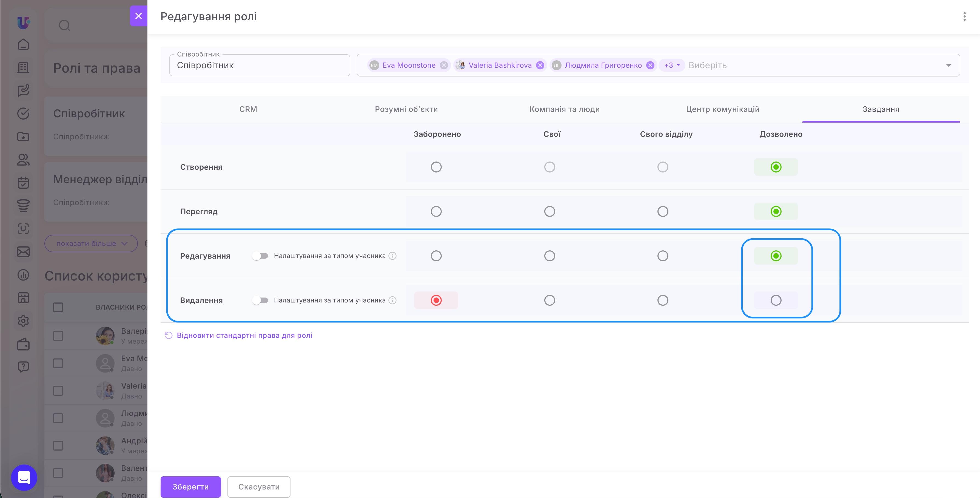Select Свого відділу for Редагування

(x=663, y=256)
